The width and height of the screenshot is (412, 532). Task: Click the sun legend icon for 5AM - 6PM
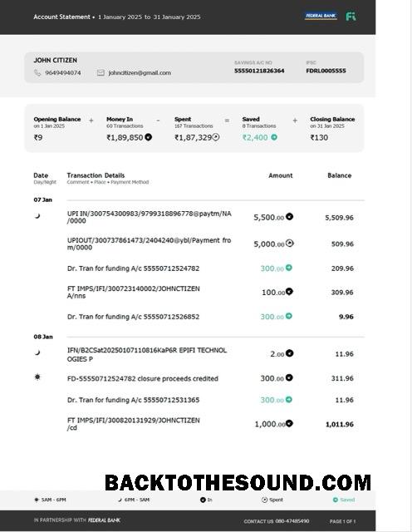pos(37,500)
